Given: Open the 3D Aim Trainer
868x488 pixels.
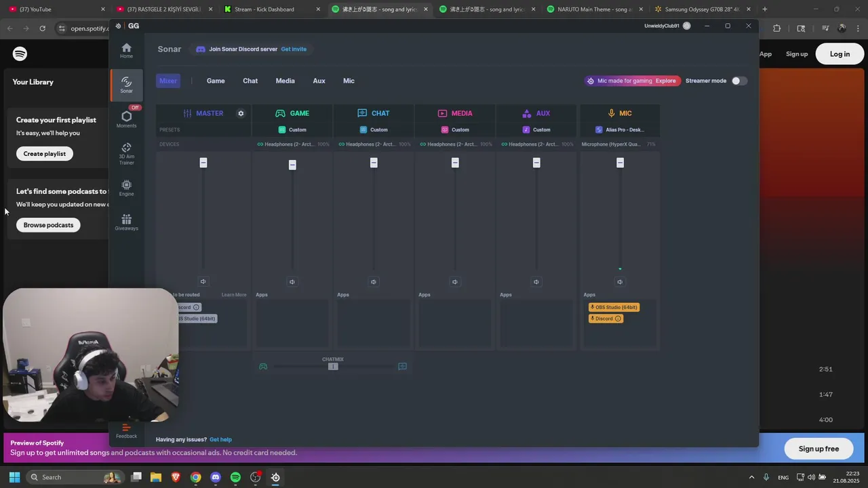Looking at the screenshot, I should pyautogui.click(x=126, y=154).
